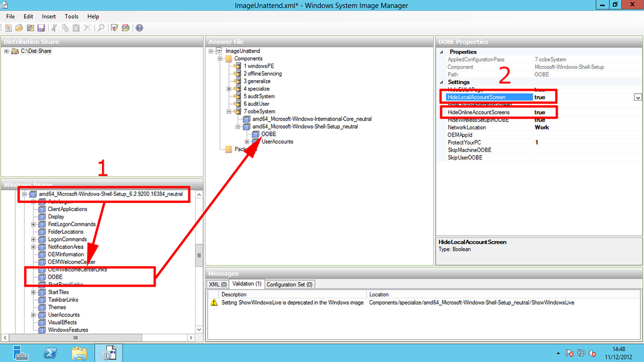644x362 pixels.
Task: Show hidden tray icons arrow
Action: tap(558, 353)
